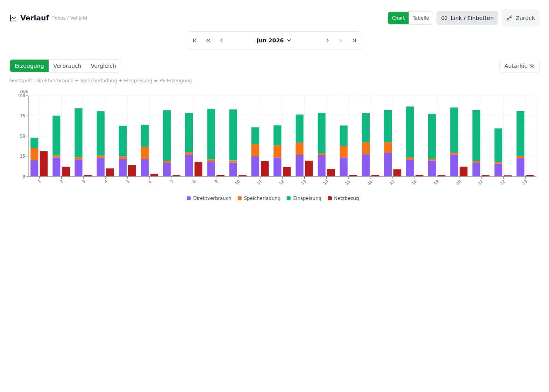
Task: Jump to the first period icon
Action: coord(195,40)
